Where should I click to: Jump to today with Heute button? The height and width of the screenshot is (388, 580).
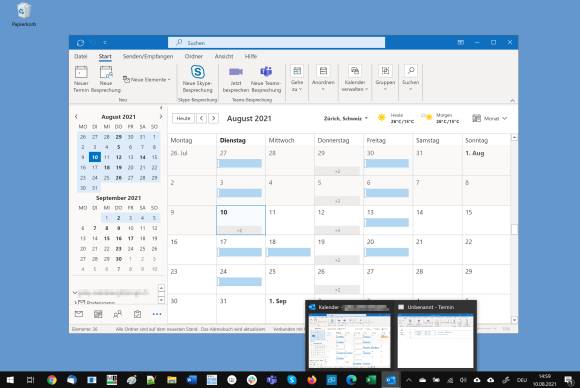(x=183, y=118)
